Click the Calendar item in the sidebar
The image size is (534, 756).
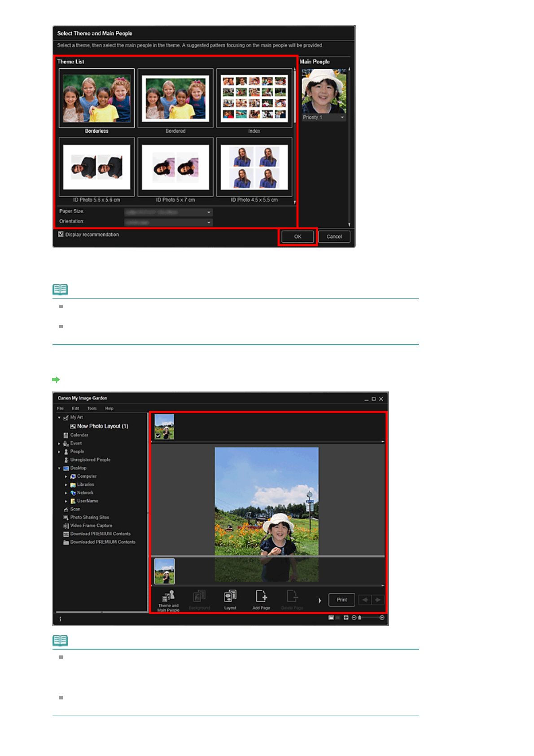[79, 435]
